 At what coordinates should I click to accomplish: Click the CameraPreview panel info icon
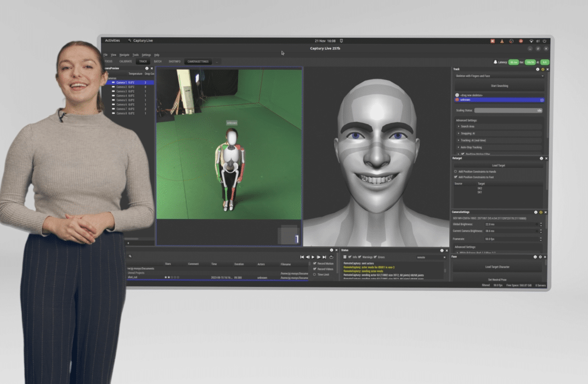[146, 68]
